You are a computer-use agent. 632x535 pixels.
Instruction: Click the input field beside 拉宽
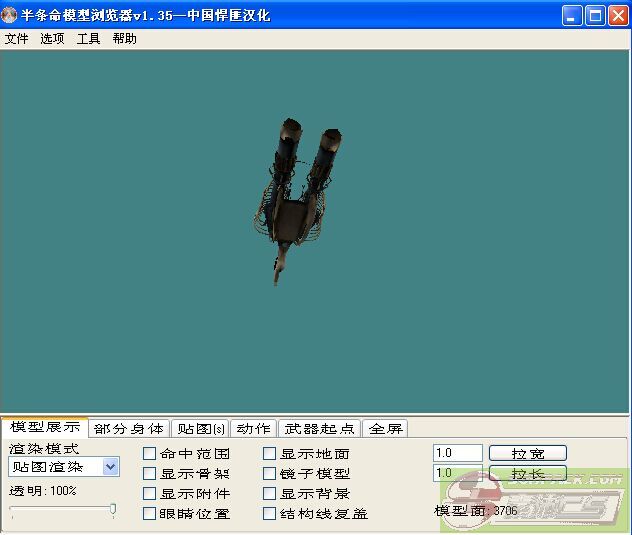pos(457,453)
